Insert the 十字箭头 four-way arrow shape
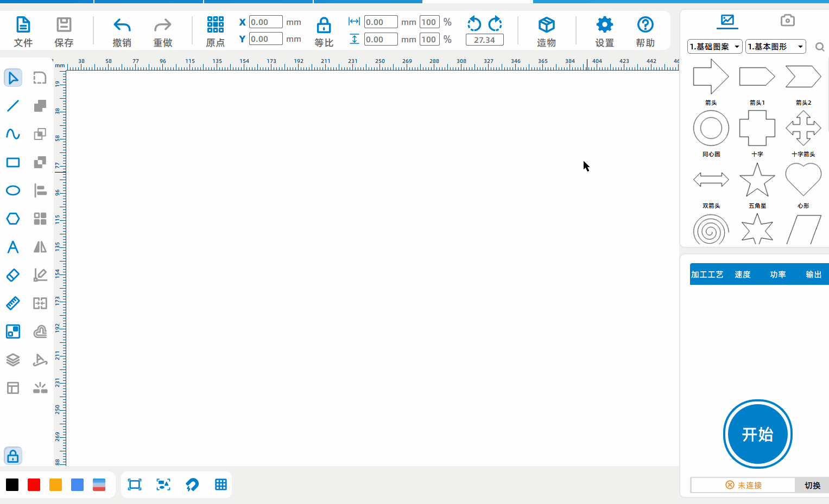 point(803,128)
